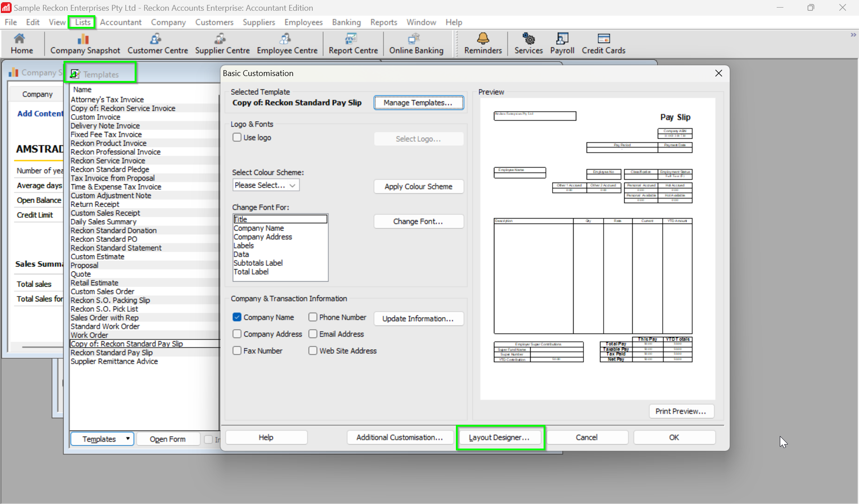Tick the Email Address checkbox
The image size is (859, 504).
click(313, 334)
